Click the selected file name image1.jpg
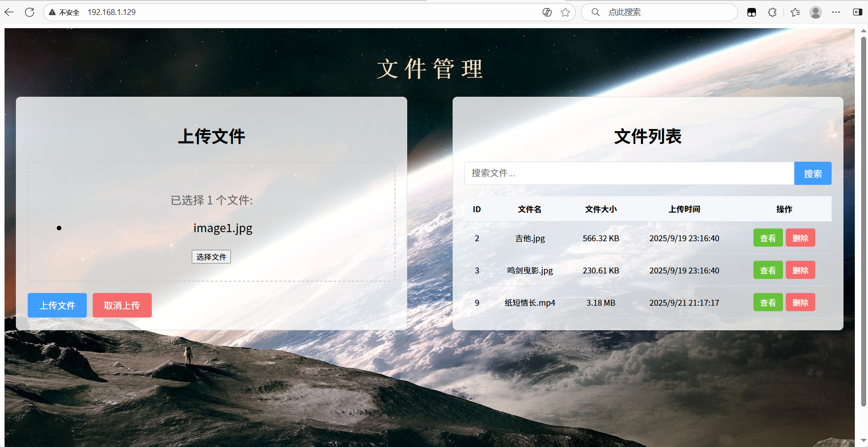This screenshot has height=447, width=868. (x=223, y=228)
